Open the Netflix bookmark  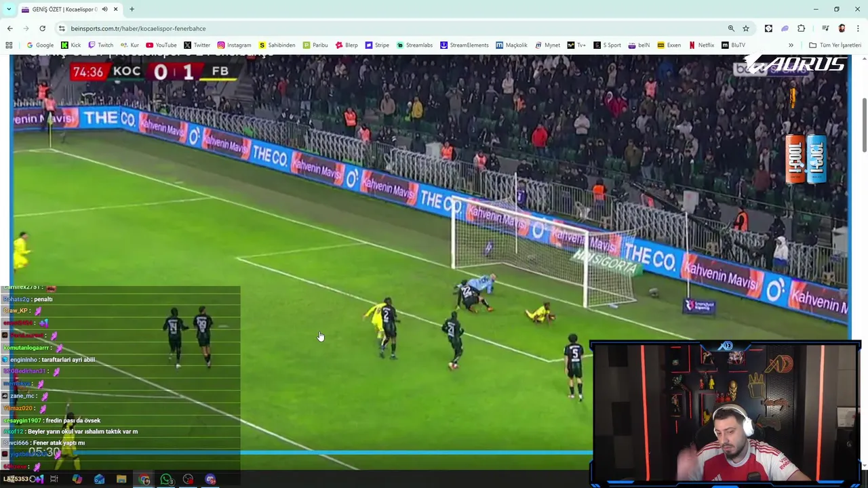pos(701,45)
